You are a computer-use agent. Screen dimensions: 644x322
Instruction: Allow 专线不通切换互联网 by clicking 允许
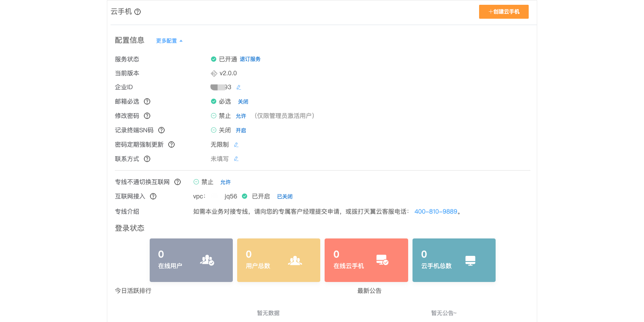coord(225,182)
